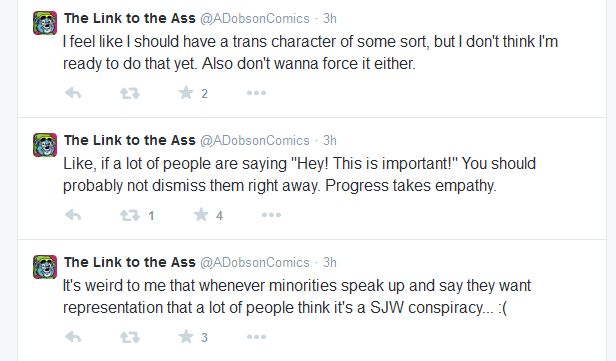616x361 pixels.
Task: Open the 3h timestamp on third tweet
Action: click(330, 262)
